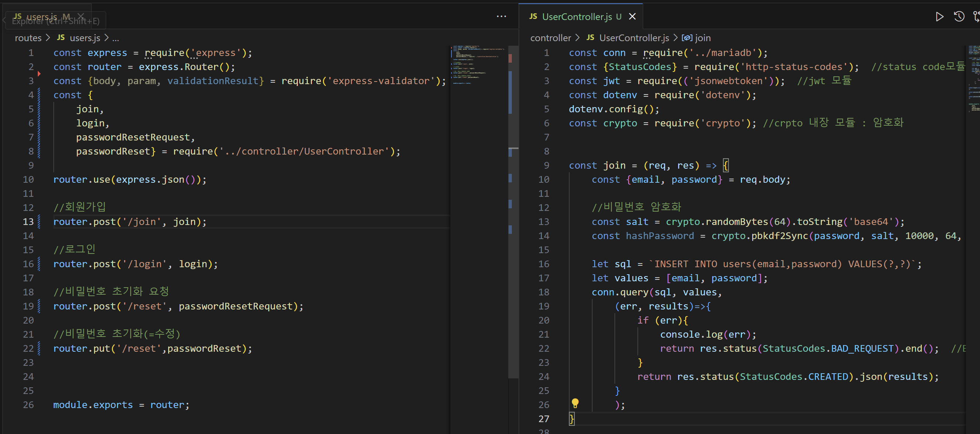Click the lightbulb quick-fix icon at line 26
The height and width of the screenshot is (434, 980).
click(x=575, y=403)
